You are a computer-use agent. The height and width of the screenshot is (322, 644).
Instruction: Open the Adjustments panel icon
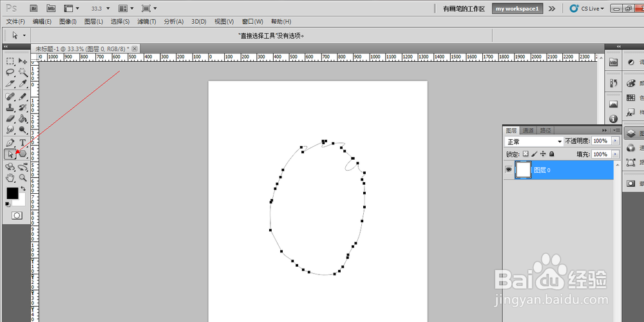(630, 62)
